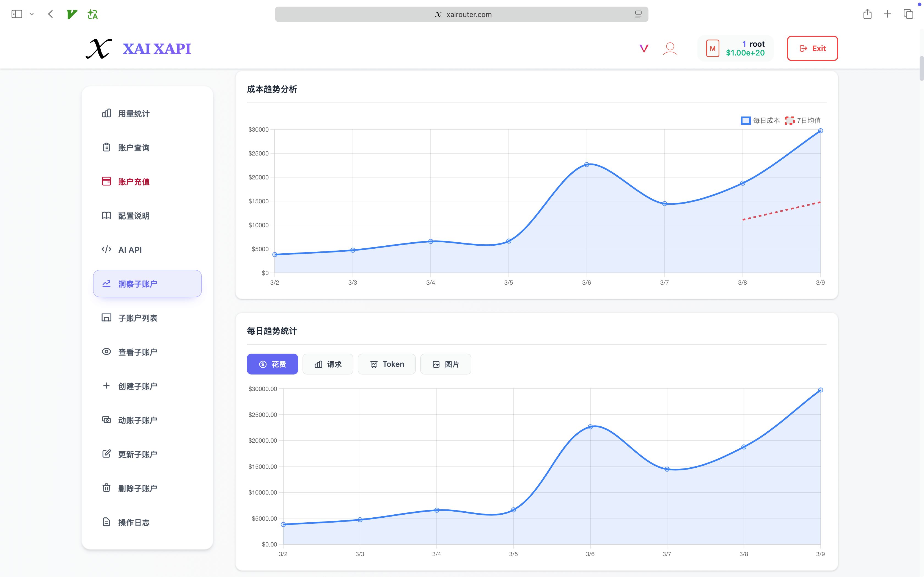
Task: Switch to 请求 statistics tab
Action: click(328, 364)
